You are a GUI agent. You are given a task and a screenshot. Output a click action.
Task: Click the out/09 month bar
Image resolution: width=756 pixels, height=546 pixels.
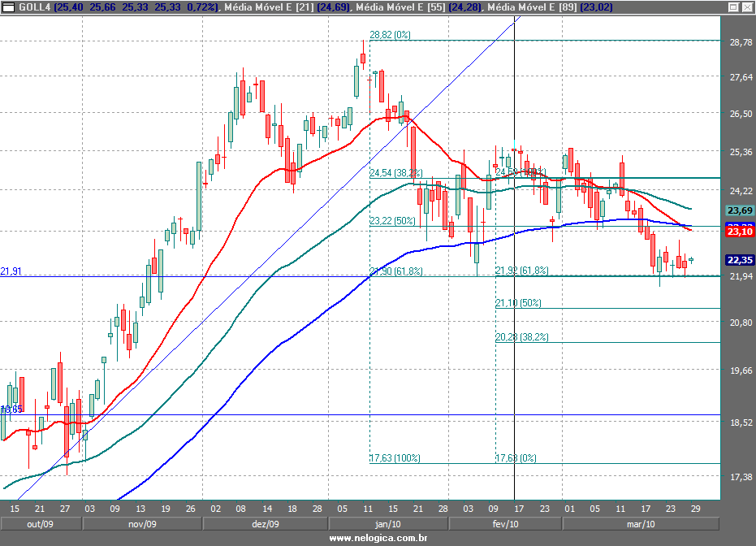(x=41, y=524)
